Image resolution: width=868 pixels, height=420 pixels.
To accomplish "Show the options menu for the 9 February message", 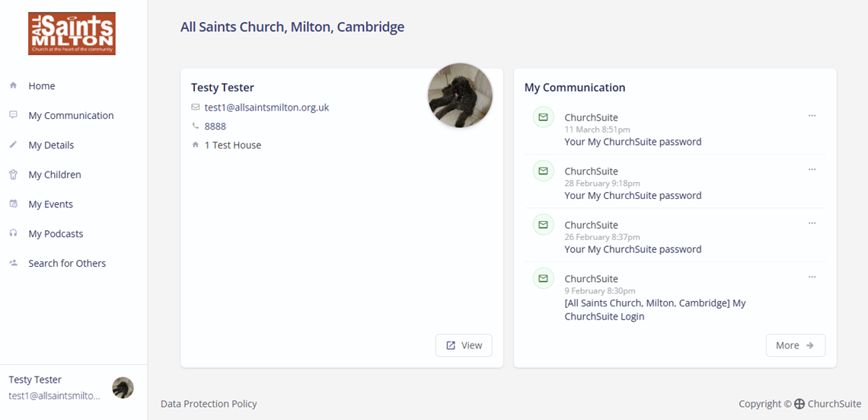I will pos(812,277).
